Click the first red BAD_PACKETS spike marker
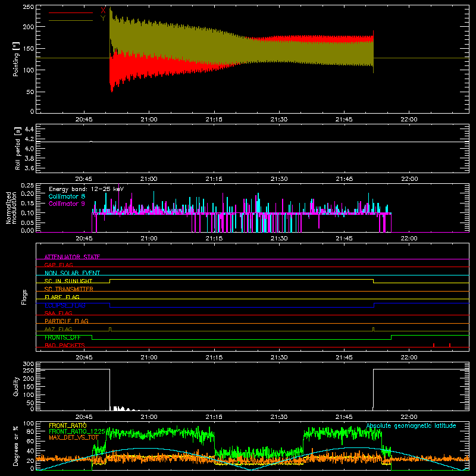 coord(434,345)
